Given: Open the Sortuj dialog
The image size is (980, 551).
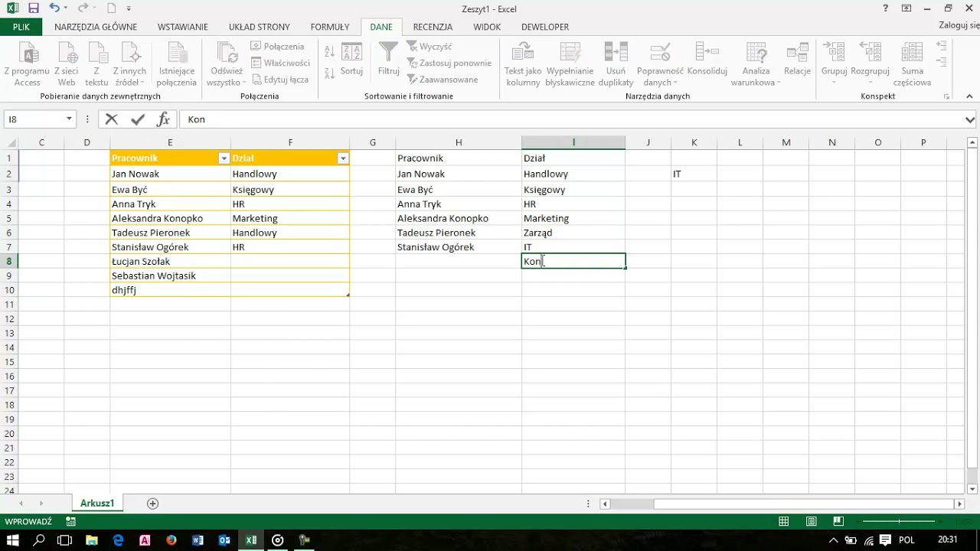Looking at the screenshot, I should [x=351, y=58].
